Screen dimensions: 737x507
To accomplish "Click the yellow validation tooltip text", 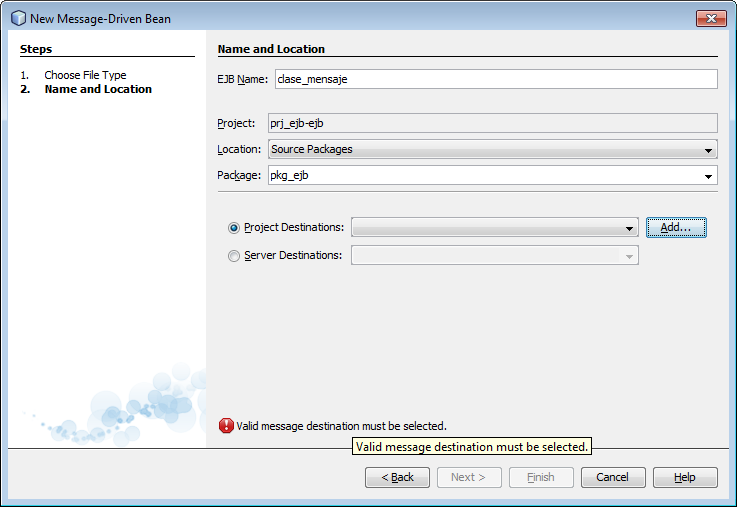I will pos(472,447).
